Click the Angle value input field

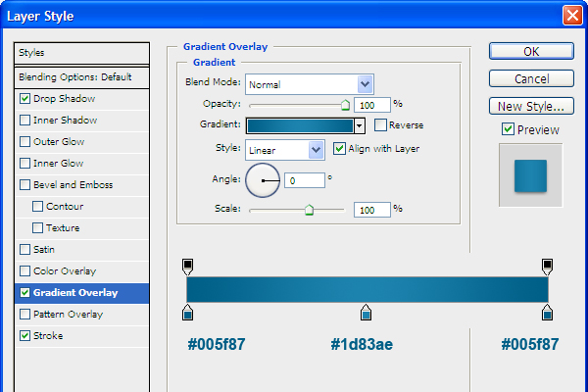click(305, 180)
